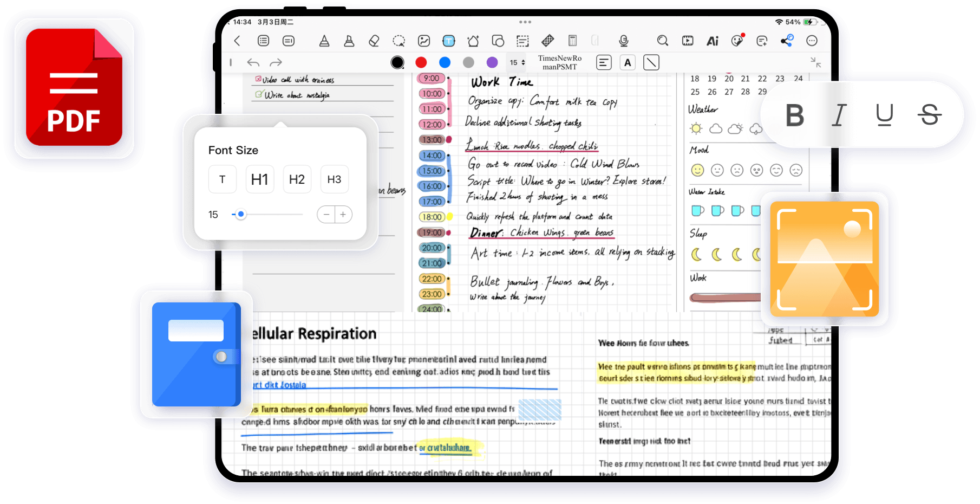
Task: Open the dashed-frame screenshot selection tool
Action: click(x=522, y=41)
